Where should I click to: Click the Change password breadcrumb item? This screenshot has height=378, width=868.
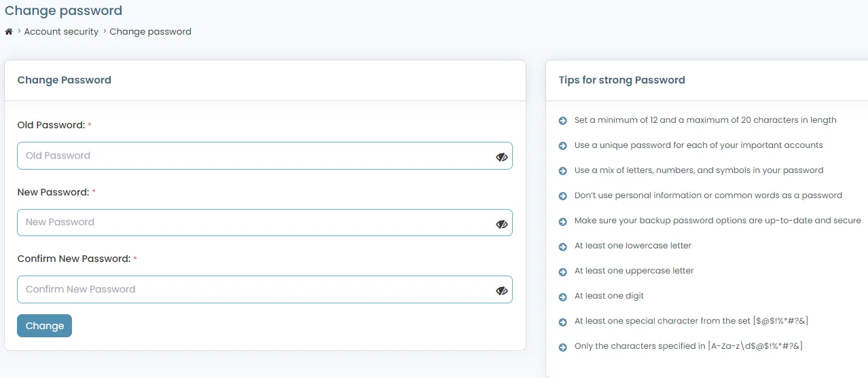click(x=150, y=32)
